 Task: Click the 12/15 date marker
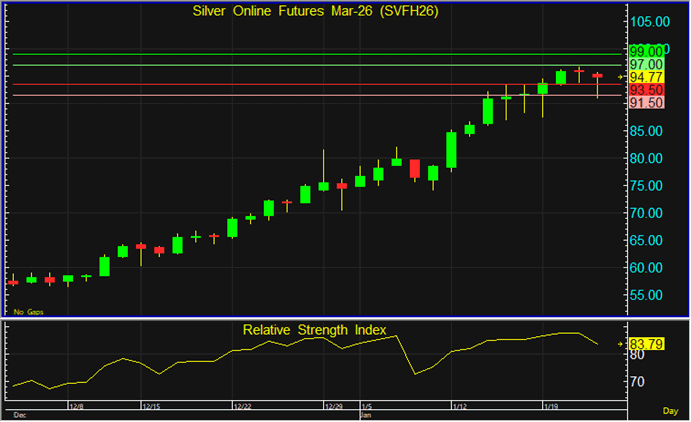pyautogui.click(x=152, y=407)
